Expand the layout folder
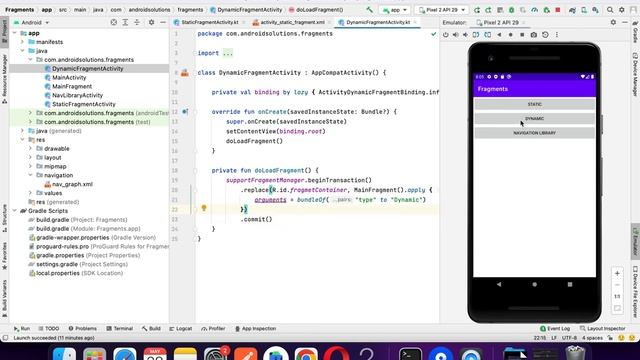640x360 pixels. (x=30, y=158)
